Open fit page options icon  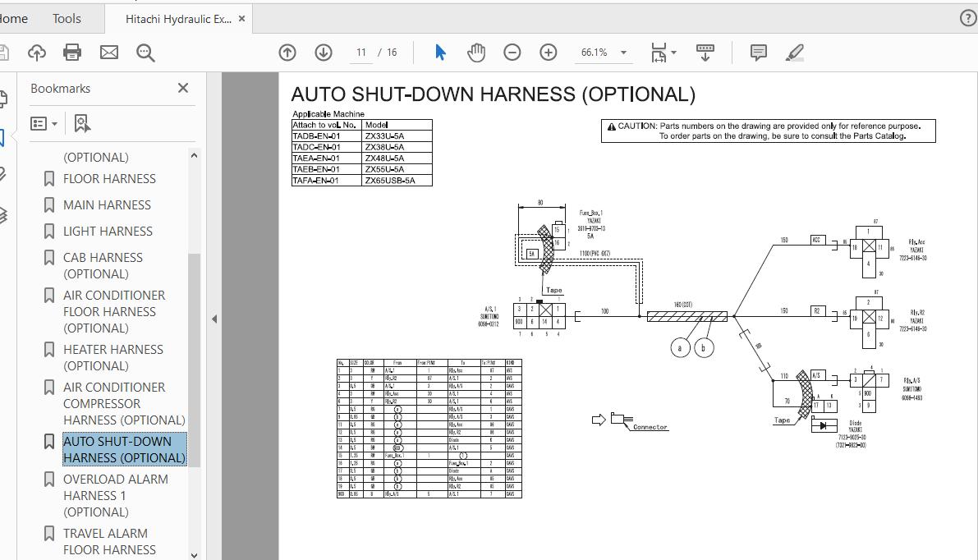click(x=663, y=53)
